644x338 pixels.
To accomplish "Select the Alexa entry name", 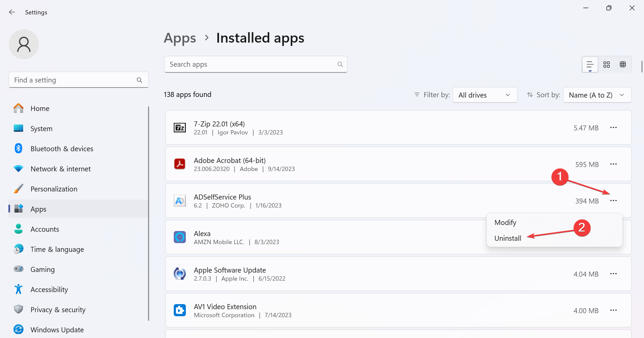I will pyautogui.click(x=202, y=233).
